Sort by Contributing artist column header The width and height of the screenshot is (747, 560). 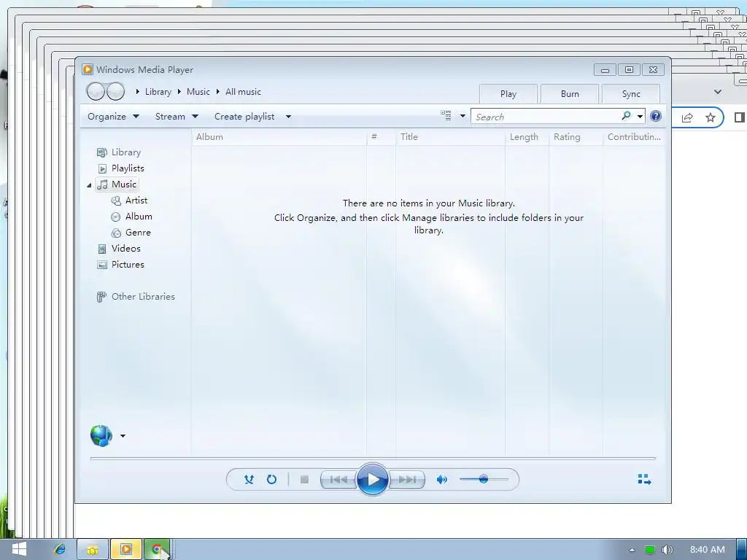(x=634, y=137)
